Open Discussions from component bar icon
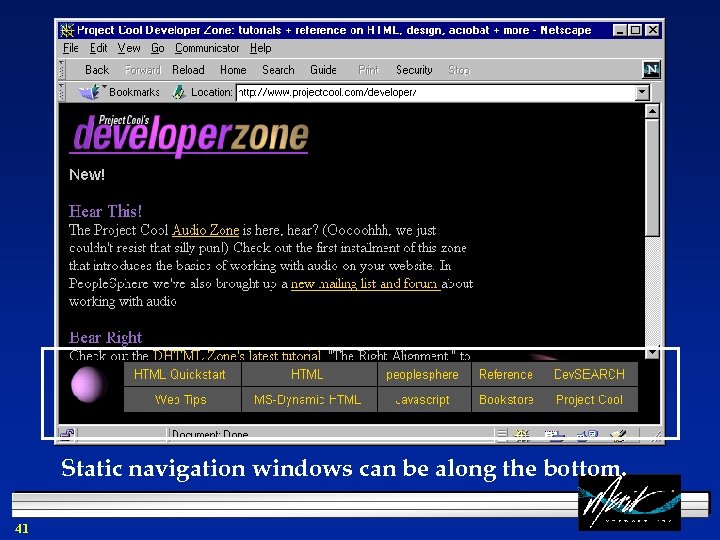Viewport: 720px width, 540px height. coord(587,434)
